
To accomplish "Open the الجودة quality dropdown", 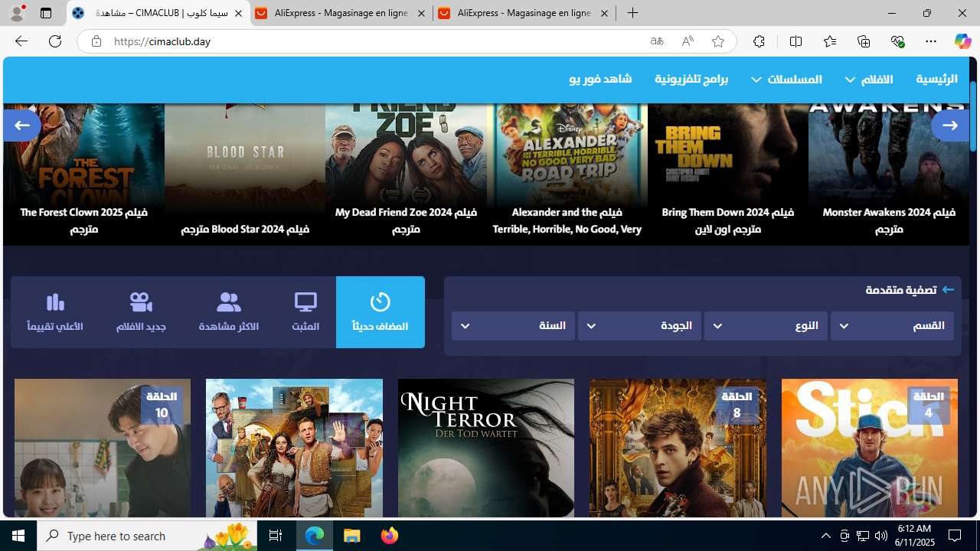I will 639,326.
